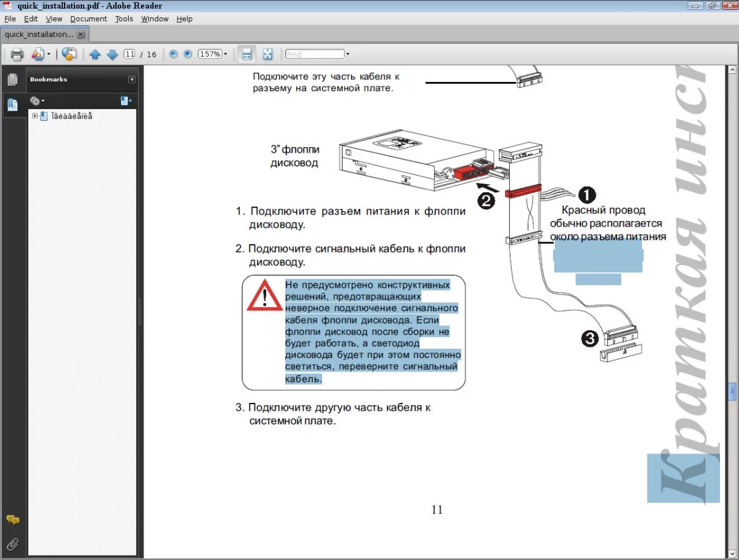Toggle the Fit Width scrolling mode icon
Image resolution: width=739 pixels, height=560 pixels.
coord(247,54)
